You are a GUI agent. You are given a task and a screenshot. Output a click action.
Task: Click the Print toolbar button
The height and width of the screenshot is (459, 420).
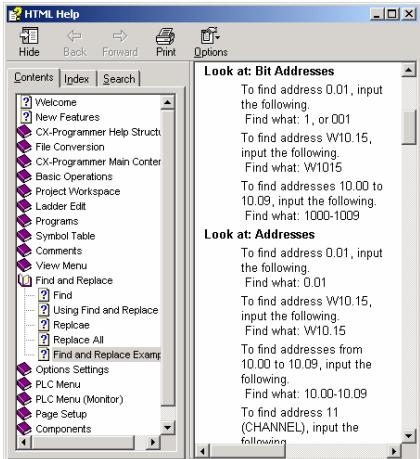point(166,42)
